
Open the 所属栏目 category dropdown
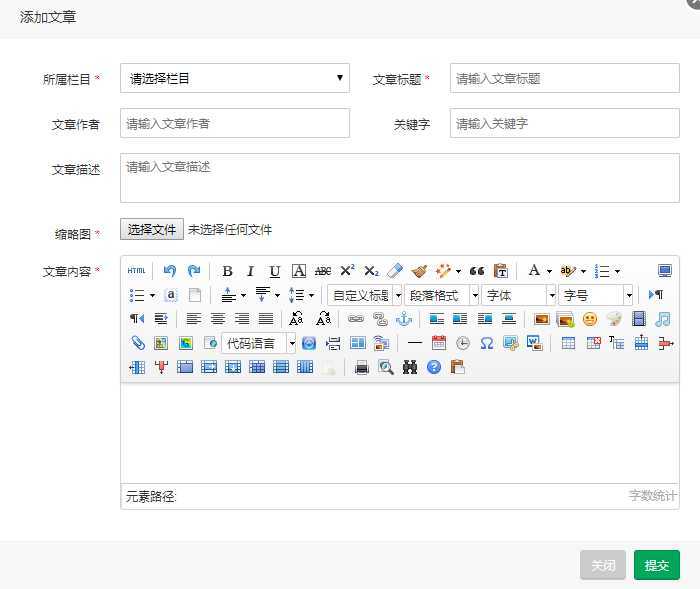[x=235, y=78]
